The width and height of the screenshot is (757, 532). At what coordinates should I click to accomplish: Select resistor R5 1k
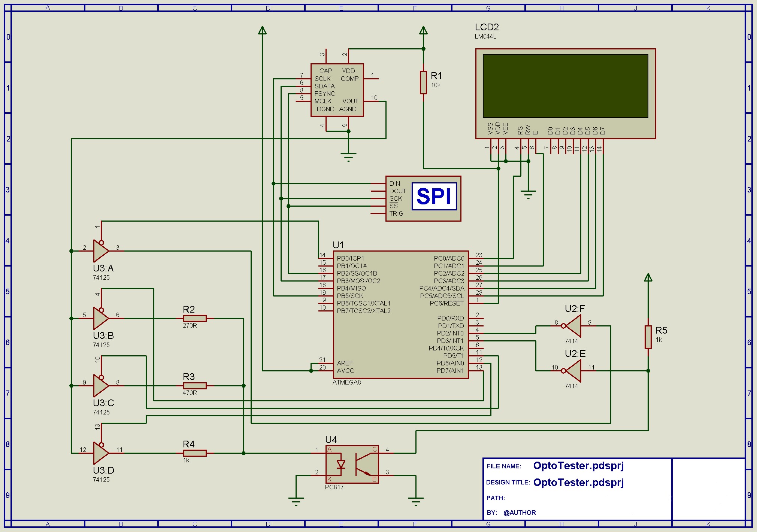pyautogui.click(x=648, y=337)
